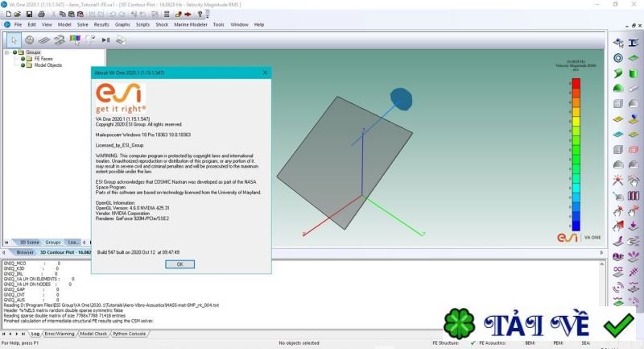The height and width of the screenshot is (349, 644).
Task: Click the play/step animation button
Action: pyautogui.click(x=105, y=39)
